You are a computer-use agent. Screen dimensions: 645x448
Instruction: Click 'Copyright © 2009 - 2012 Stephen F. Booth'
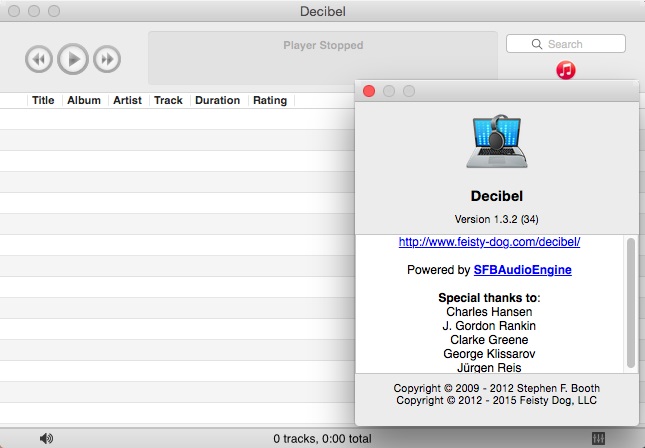click(x=497, y=388)
